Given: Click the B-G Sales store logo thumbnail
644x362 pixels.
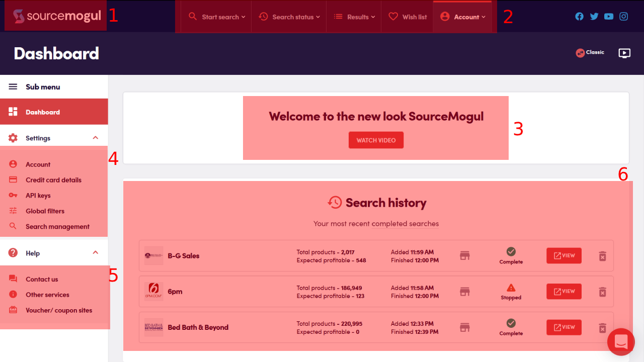Looking at the screenshot, I should click(153, 256).
